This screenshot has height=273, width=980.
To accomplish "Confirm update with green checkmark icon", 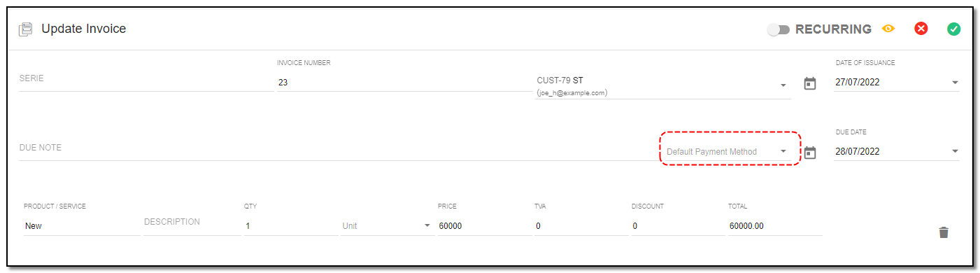I will tap(953, 29).
